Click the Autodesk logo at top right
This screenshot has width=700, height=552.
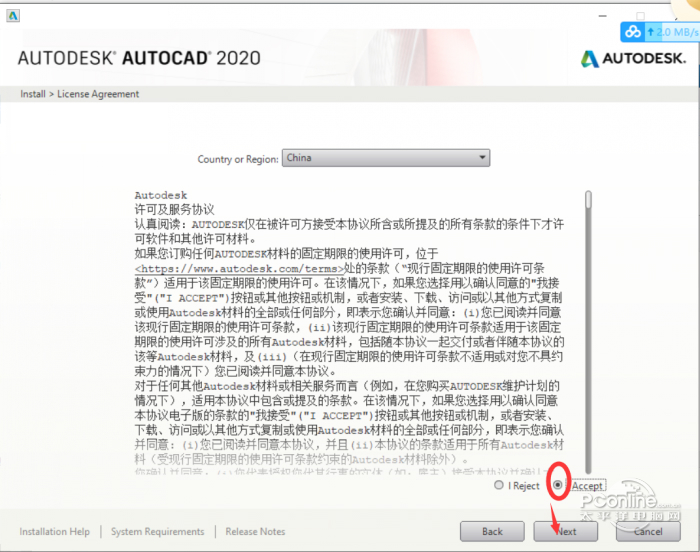pyautogui.click(x=633, y=59)
